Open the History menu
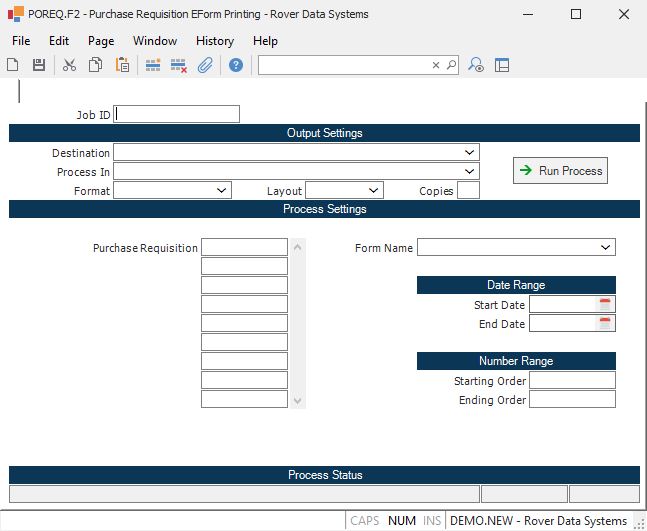This screenshot has height=531, width=647. coord(214,41)
